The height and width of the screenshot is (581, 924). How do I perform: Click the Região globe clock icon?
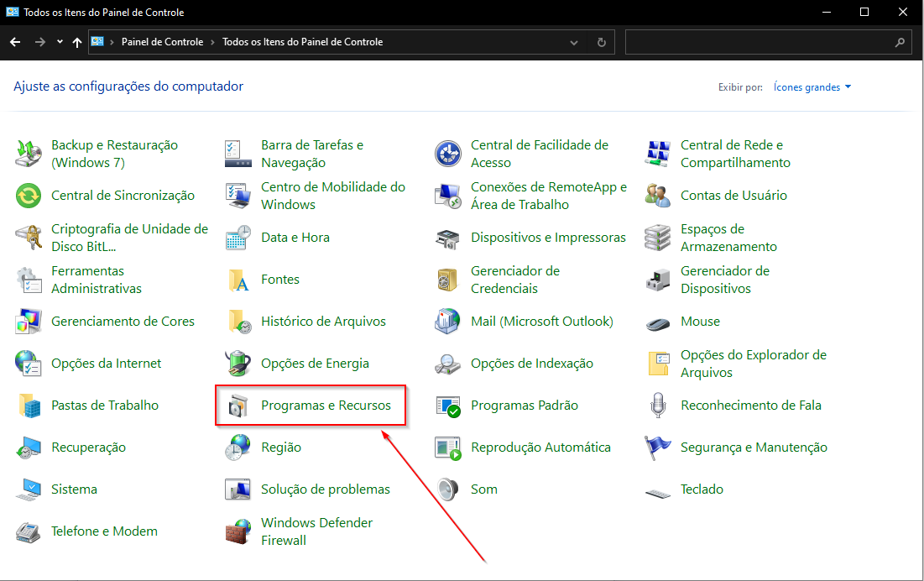click(238, 448)
